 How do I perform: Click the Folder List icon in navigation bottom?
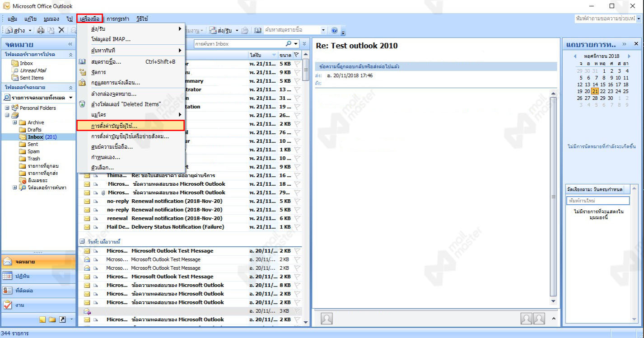(52, 319)
